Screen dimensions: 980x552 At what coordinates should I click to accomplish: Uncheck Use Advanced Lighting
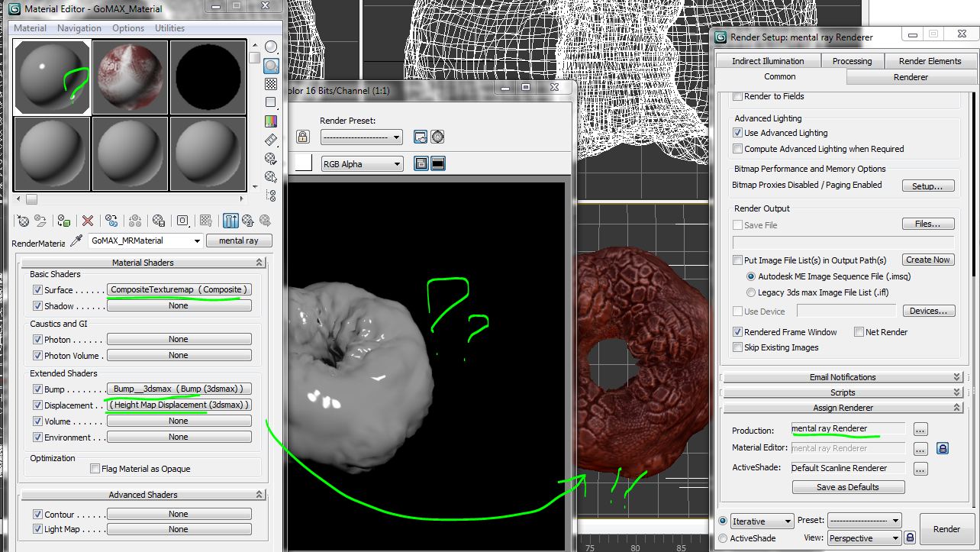click(x=737, y=133)
